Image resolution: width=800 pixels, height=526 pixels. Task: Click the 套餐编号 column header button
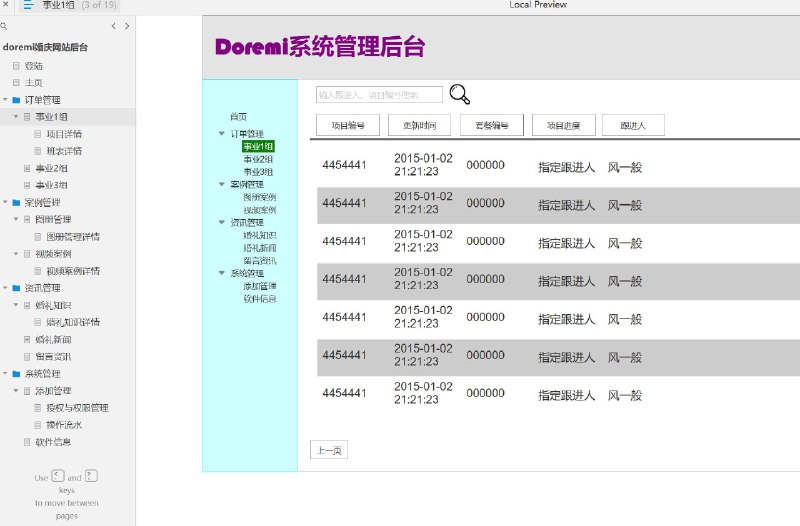(492, 126)
